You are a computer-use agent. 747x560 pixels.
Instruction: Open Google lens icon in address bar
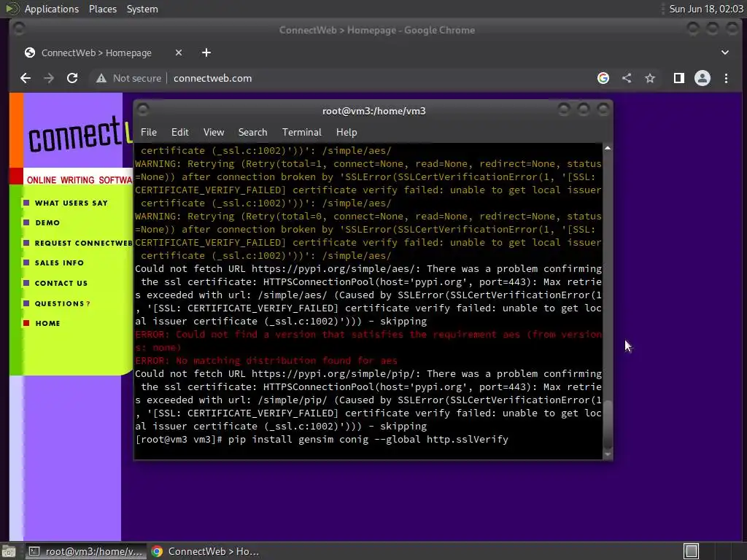tap(603, 78)
